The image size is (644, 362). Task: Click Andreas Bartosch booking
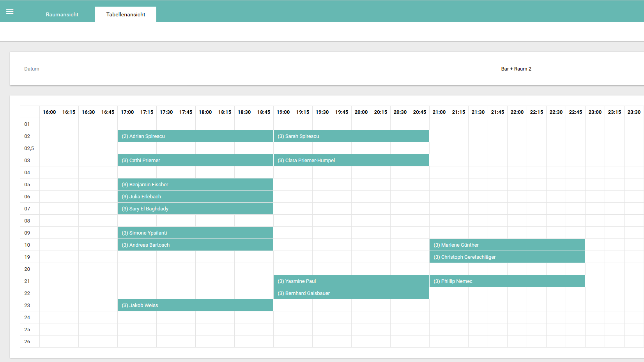(x=195, y=245)
